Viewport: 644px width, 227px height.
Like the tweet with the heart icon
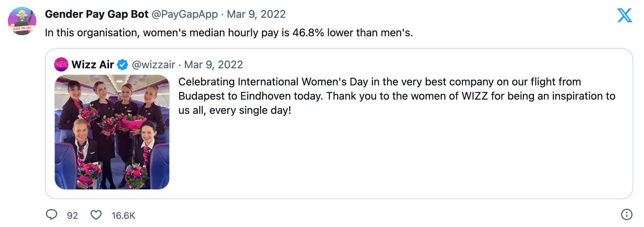click(96, 215)
